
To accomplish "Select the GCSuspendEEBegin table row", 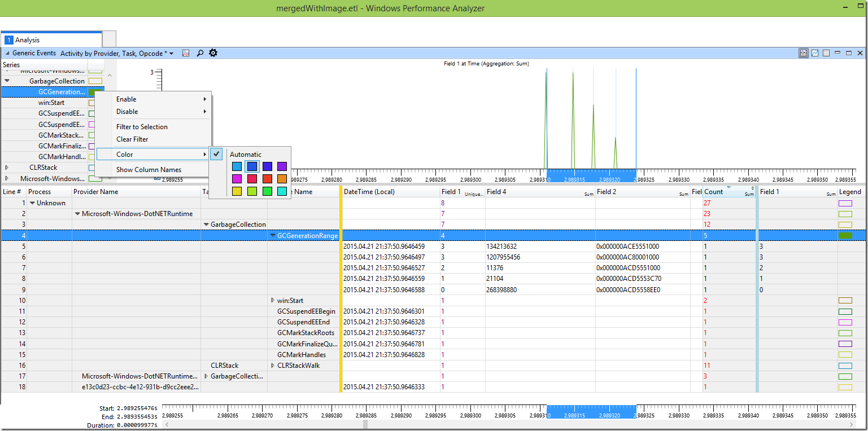I will pyautogui.click(x=434, y=311).
